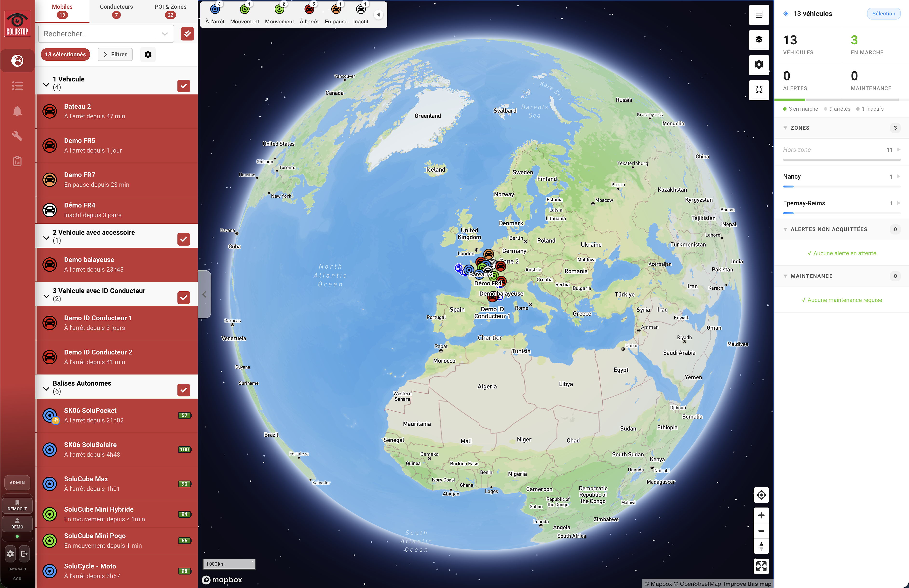Open map layers icon
The width and height of the screenshot is (909, 588).
[759, 39]
